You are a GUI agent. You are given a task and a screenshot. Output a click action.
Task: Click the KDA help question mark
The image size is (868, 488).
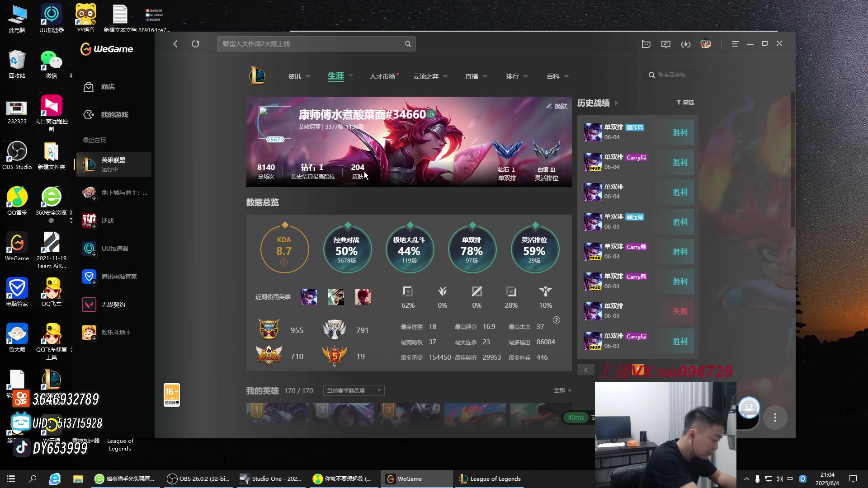pyautogui.click(x=284, y=262)
